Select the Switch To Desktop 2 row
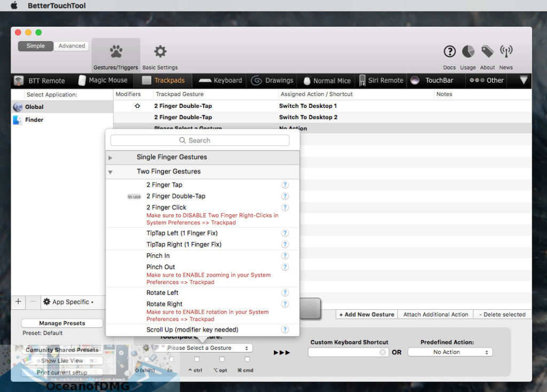The width and height of the screenshot is (547, 392). point(322,117)
